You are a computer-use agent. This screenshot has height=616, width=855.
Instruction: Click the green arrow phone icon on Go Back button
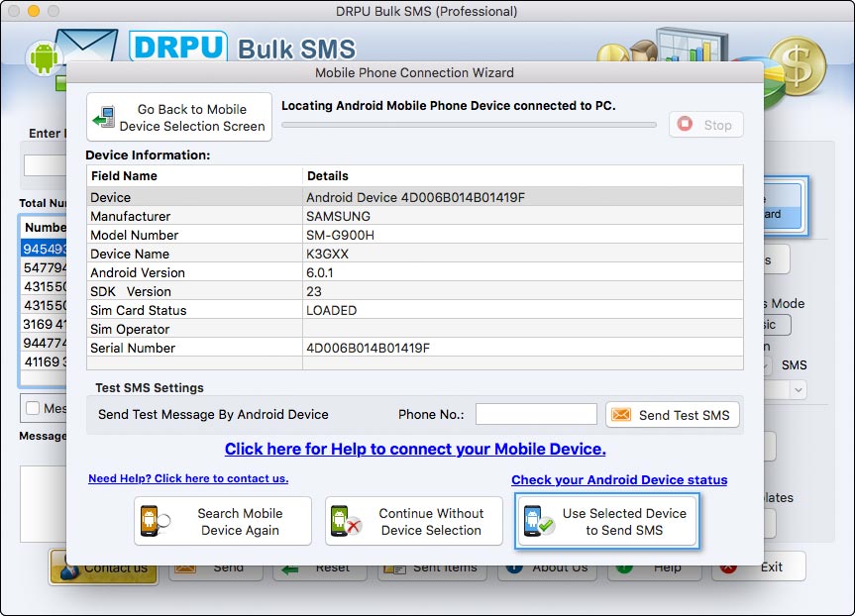[104, 117]
